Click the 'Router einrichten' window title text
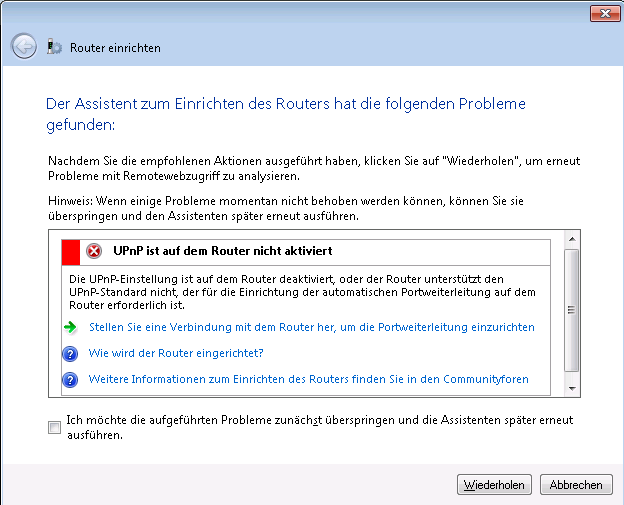624x505 pixels. tap(115, 48)
